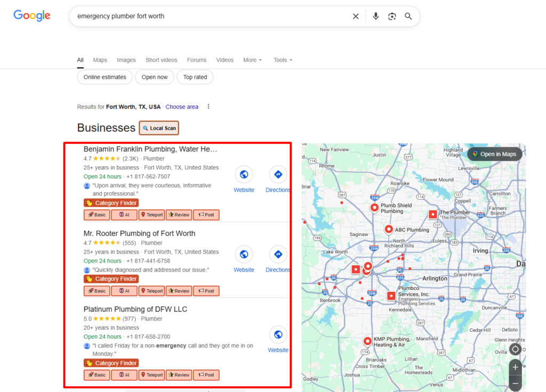Viewport: 546px width, 392px height.
Task: Click the compass location icon on the map
Action: [x=515, y=349]
